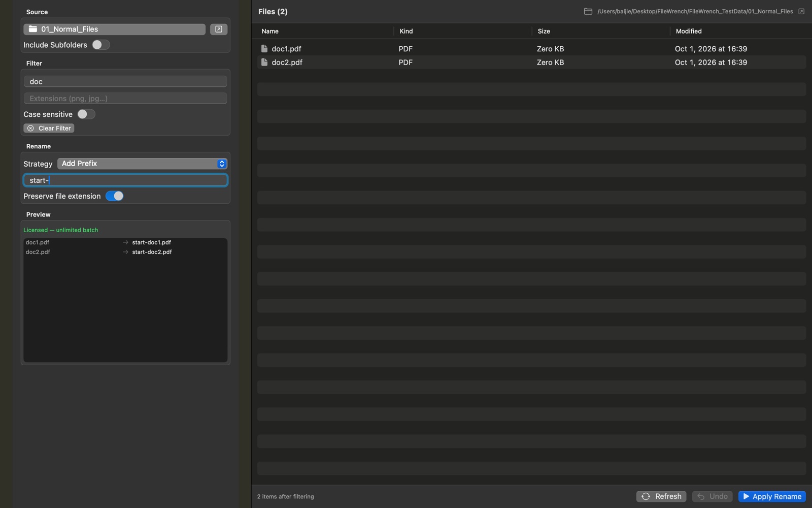Click doc1.pdf in the preview list
This screenshot has width=812, height=508.
pos(38,242)
